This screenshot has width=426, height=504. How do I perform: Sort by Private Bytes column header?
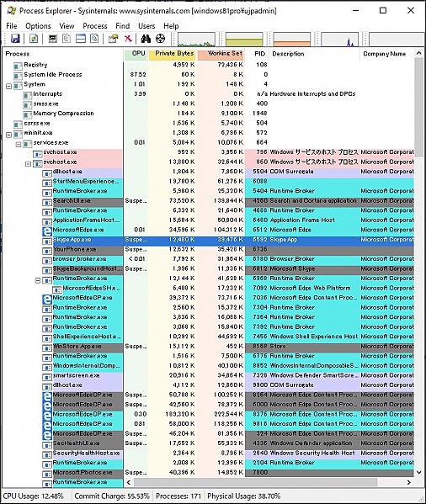173,54
